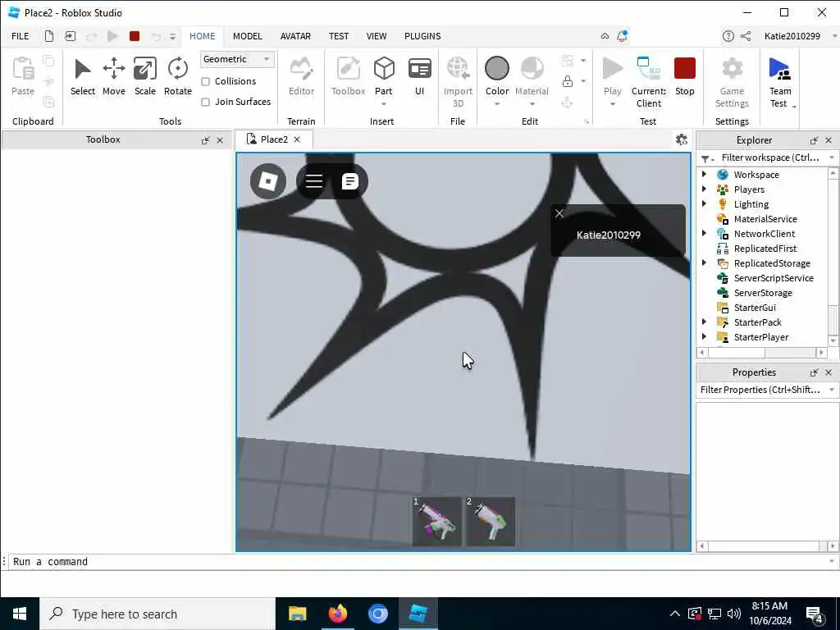Viewport: 840px width, 630px height.
Task: Open the Geometric mode dropdown
Action: click(x=237, y=59)
